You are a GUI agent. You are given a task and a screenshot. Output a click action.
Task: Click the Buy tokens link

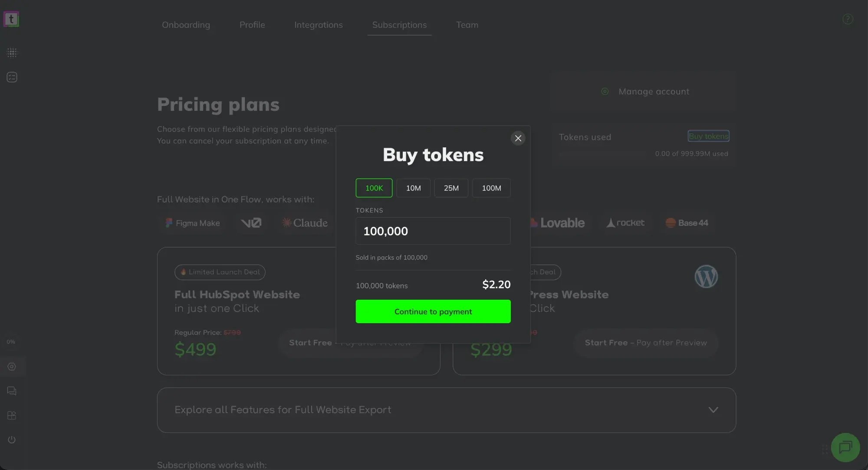pyautogui.click(x=708, y=136)
